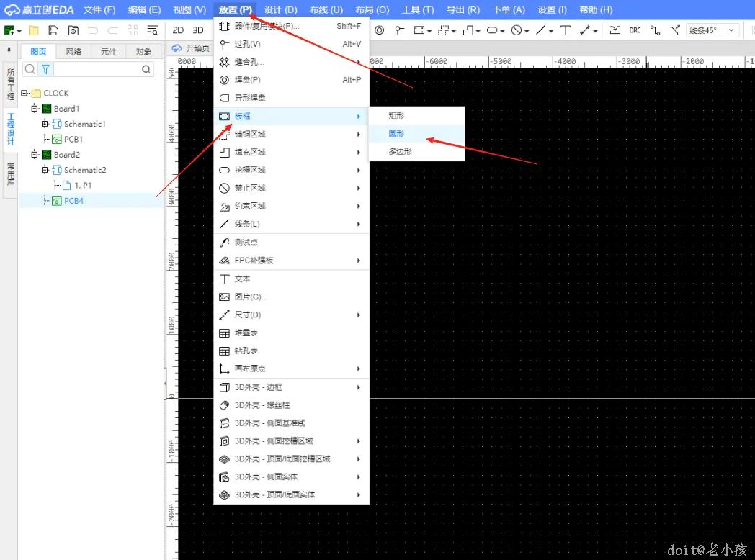Switch to the 网络 tab
This screenshot has width=755, height=560.
tap(73, 52)
